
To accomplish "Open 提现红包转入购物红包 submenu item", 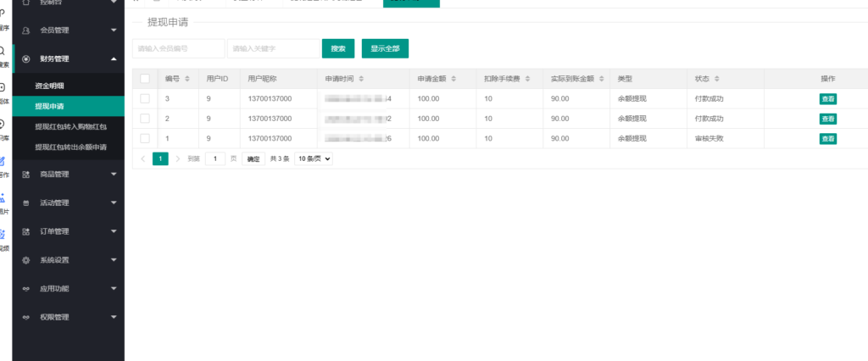I will [x=68, y=127].
